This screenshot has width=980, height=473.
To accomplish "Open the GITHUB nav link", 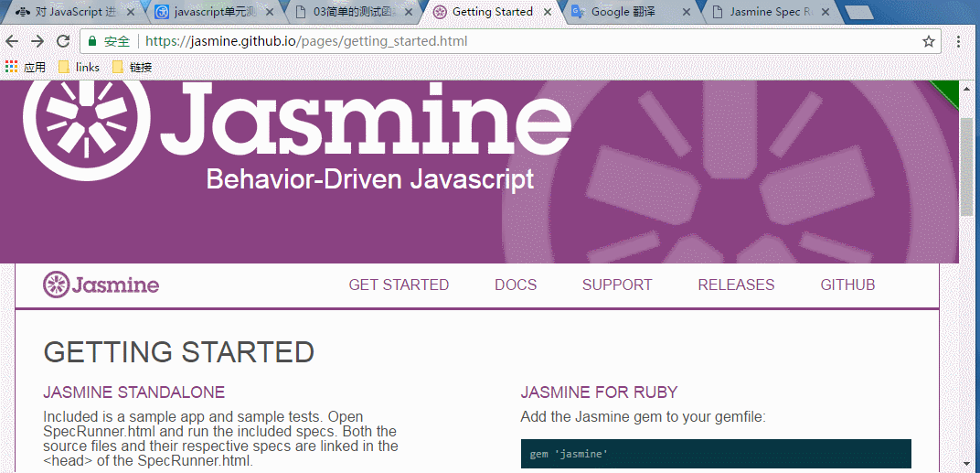I will [x=847, y=285].
